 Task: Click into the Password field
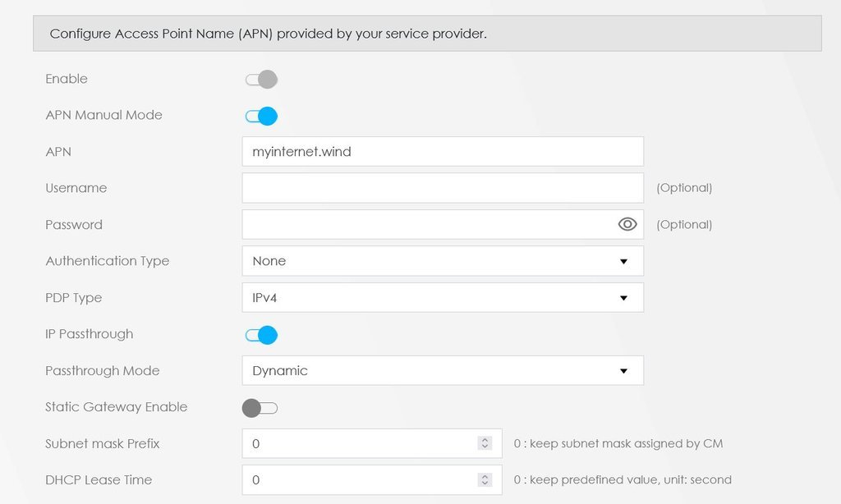click(427, 224)
